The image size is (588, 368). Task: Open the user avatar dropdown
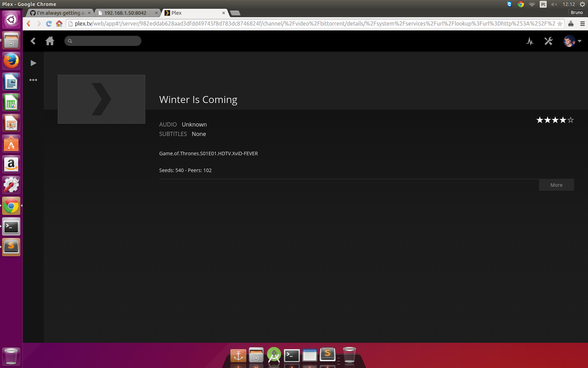pos(573,41)
